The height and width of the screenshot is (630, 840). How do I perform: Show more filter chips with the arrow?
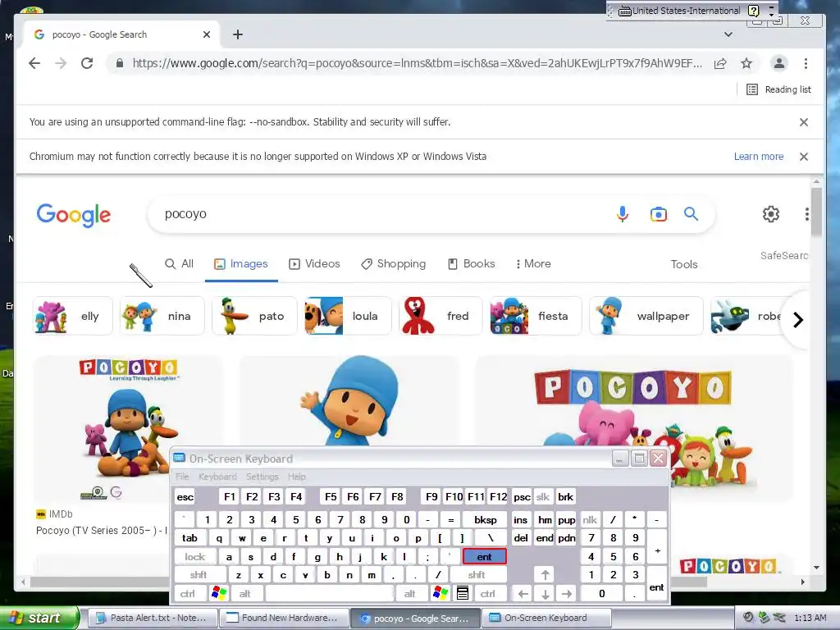pos(797,320)
